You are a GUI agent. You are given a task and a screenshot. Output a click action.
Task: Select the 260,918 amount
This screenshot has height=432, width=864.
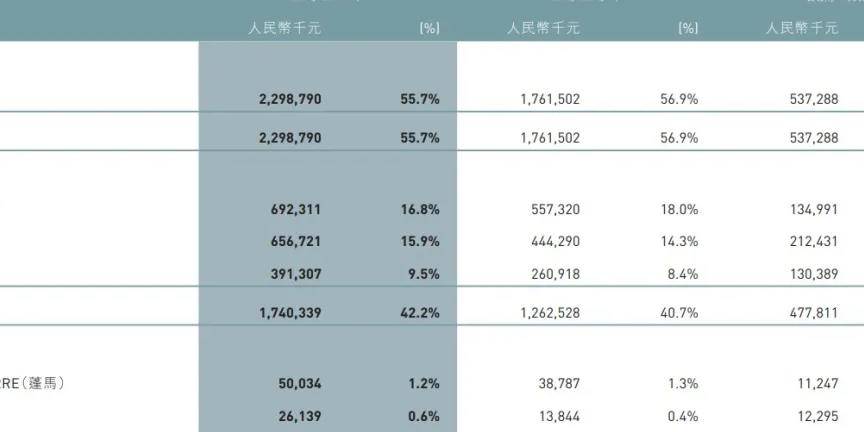pos(554,274)
